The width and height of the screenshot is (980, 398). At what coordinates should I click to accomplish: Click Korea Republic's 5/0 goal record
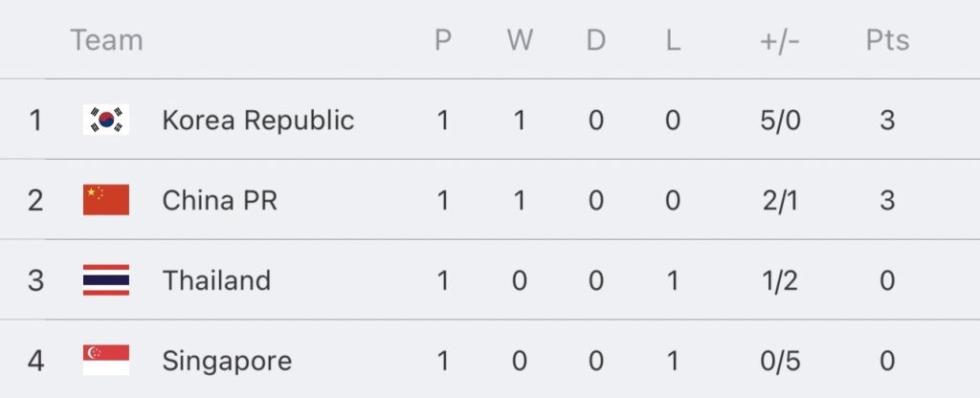(x=781, y=120)
